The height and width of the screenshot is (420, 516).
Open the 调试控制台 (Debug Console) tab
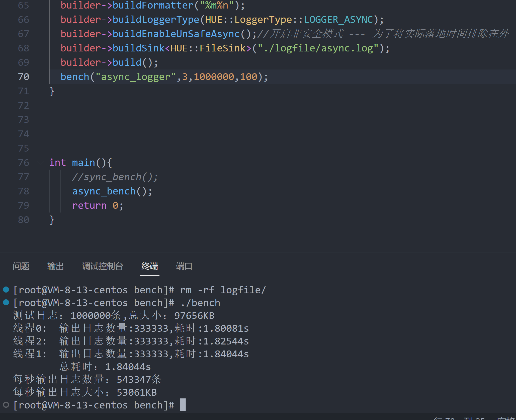coord(103,266)
